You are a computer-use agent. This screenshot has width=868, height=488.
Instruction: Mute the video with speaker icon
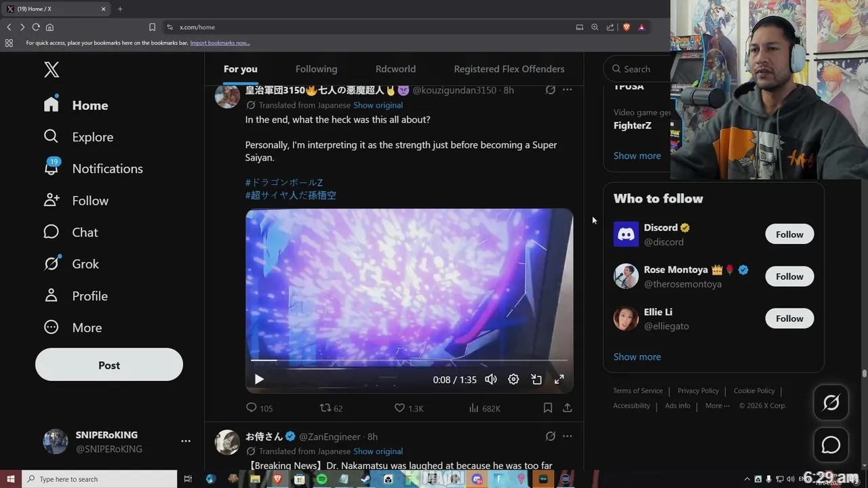(491, 380)
